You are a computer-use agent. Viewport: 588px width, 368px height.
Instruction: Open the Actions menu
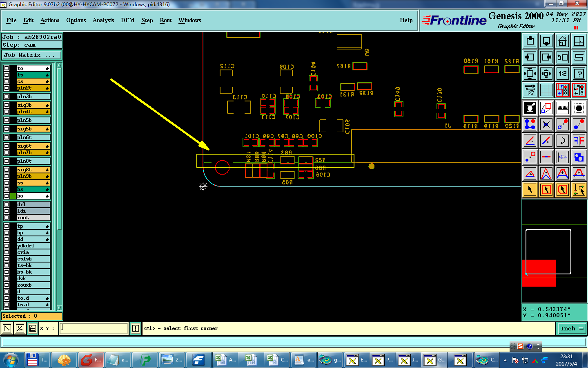pyautogui.click(x=50, y=20)
